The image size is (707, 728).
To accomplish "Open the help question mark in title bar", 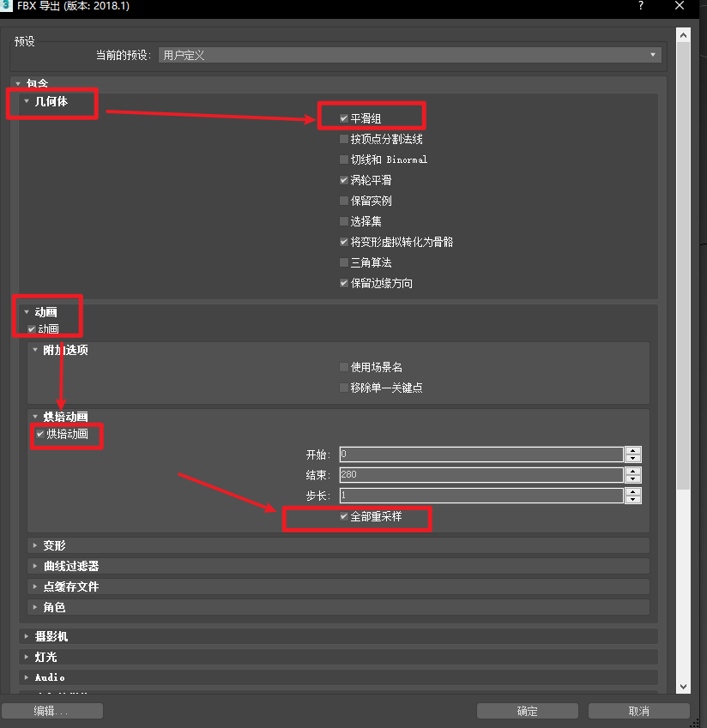I will tap(641, 5).
